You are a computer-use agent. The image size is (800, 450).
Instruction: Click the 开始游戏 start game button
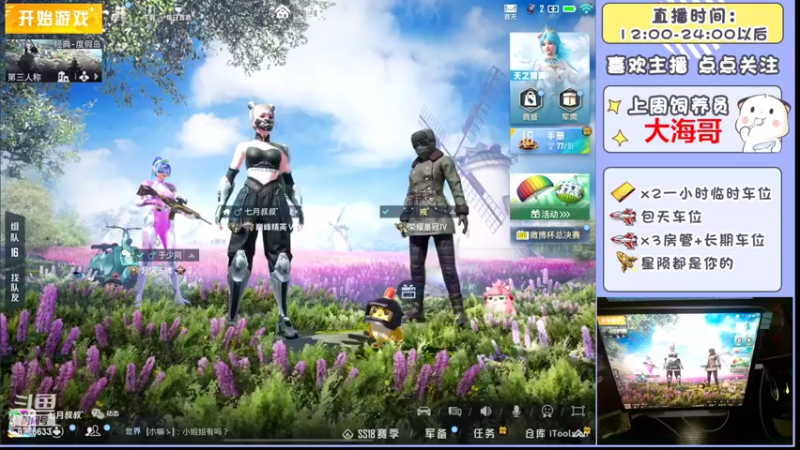click(54, 19)
